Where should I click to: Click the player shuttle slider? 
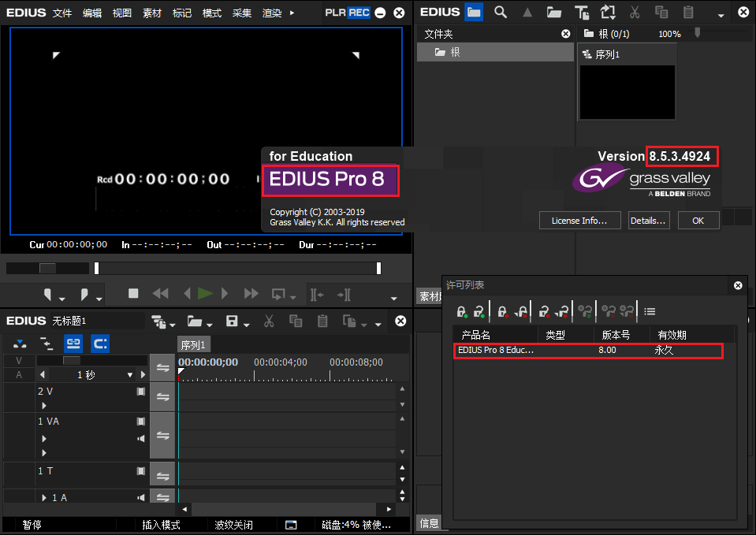47,268
